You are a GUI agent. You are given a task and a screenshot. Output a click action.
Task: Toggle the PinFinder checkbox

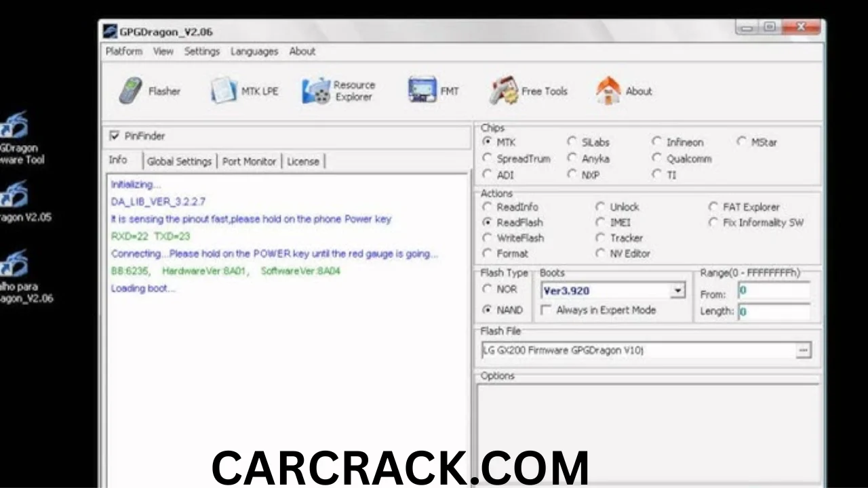(114, 136)
